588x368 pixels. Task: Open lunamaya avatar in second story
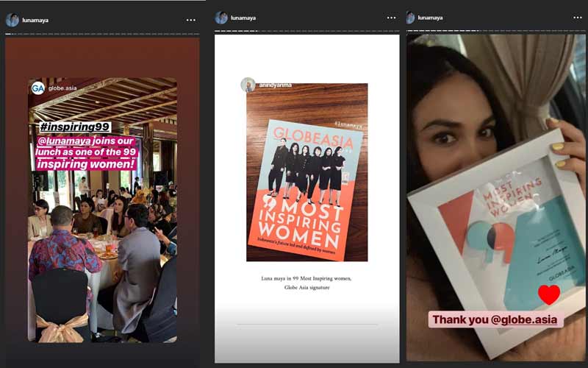[x=221, y=18]
